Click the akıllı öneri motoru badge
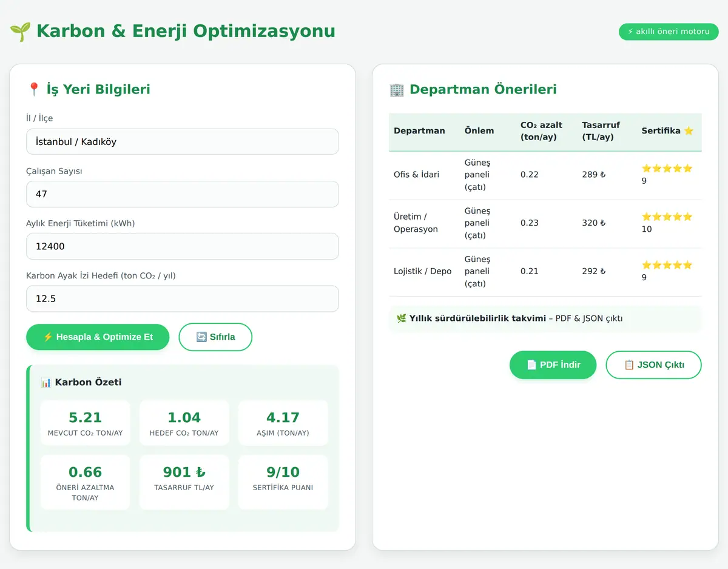This screenshot has width=728, height=569. [669, 32]
